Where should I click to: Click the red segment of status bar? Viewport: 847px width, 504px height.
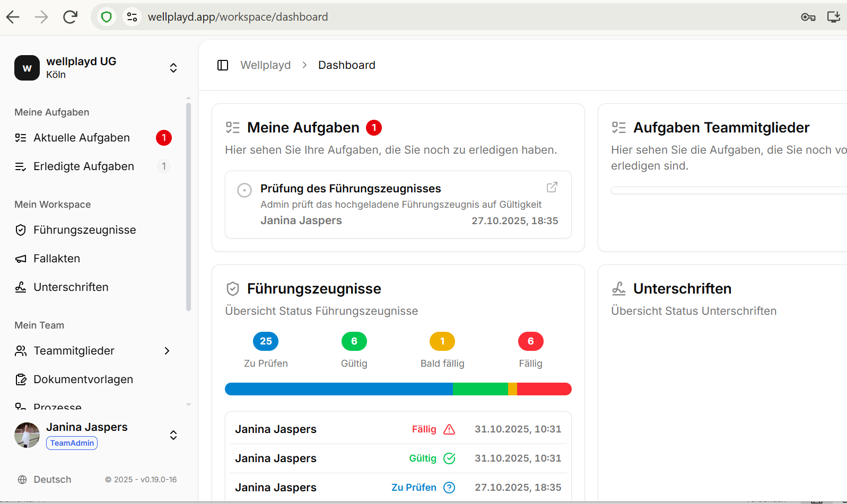click(544, 389)
